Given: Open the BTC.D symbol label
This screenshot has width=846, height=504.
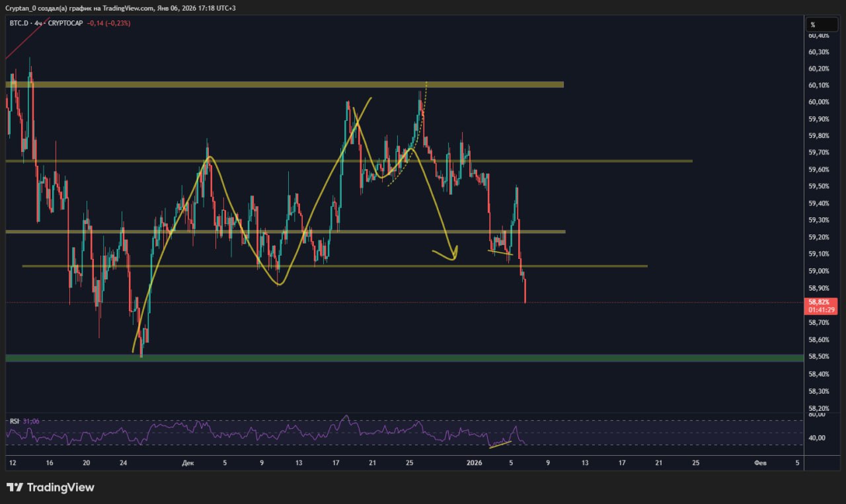Looking at the screenshot, I should click(19, 23).
